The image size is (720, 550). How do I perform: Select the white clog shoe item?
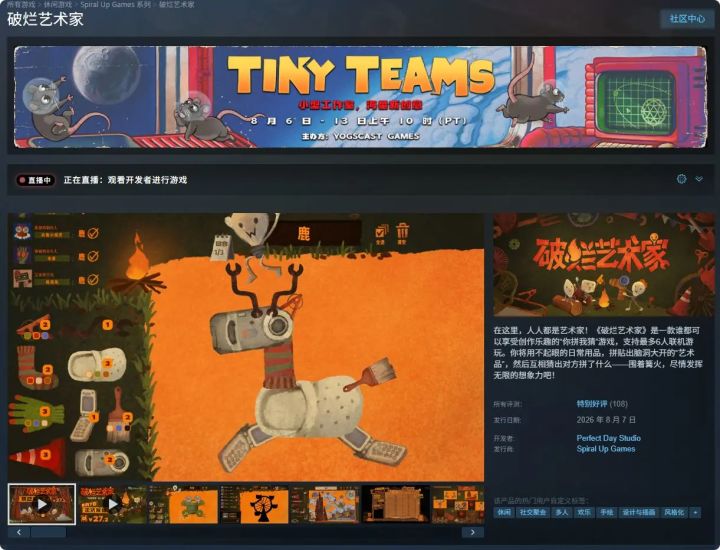pos(97,365)
